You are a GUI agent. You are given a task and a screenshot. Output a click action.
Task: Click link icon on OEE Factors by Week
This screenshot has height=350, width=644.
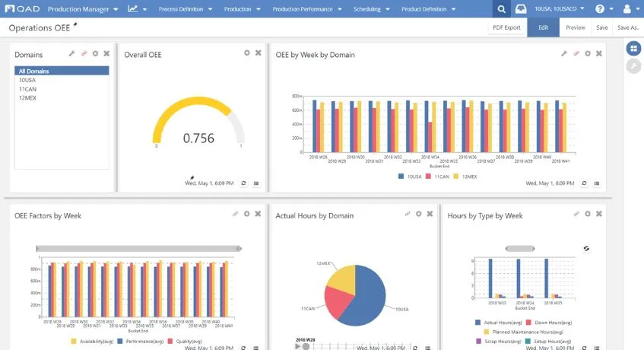click(x=236, y=214)
